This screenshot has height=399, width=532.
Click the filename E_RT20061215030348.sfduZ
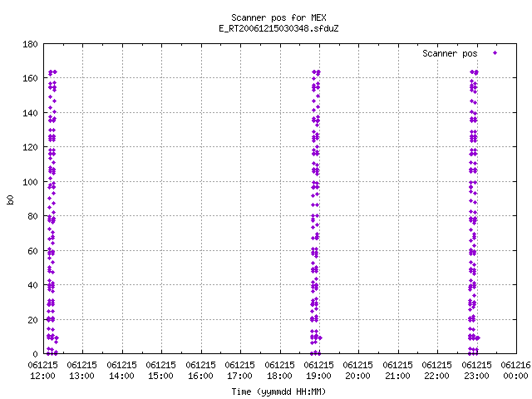coord(278,28)
